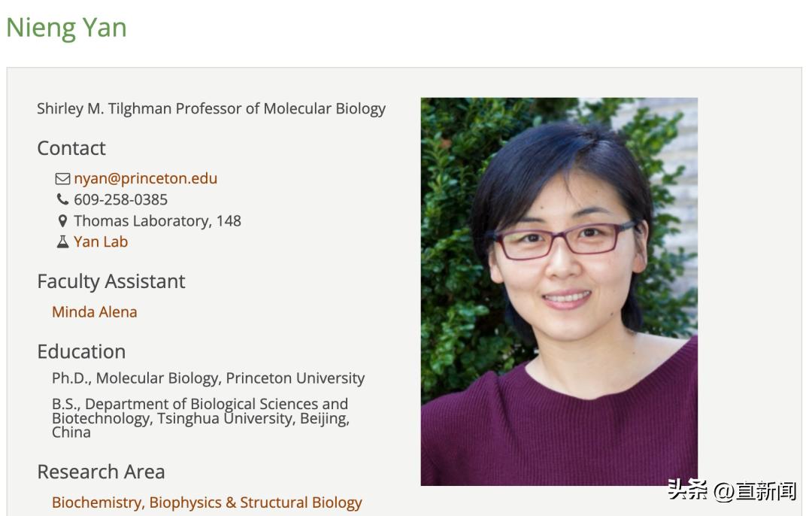Open the nyan@princeton.edu email link
Screen dimensions: 812x516
click(x=145, y=179)
